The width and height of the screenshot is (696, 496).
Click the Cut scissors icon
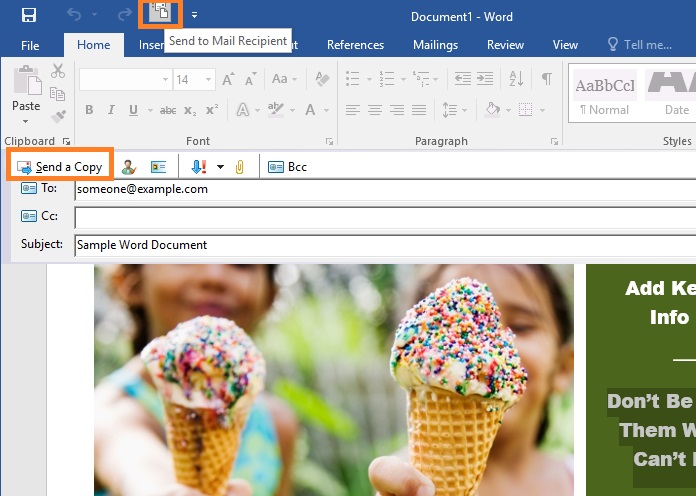coord(58,71)
